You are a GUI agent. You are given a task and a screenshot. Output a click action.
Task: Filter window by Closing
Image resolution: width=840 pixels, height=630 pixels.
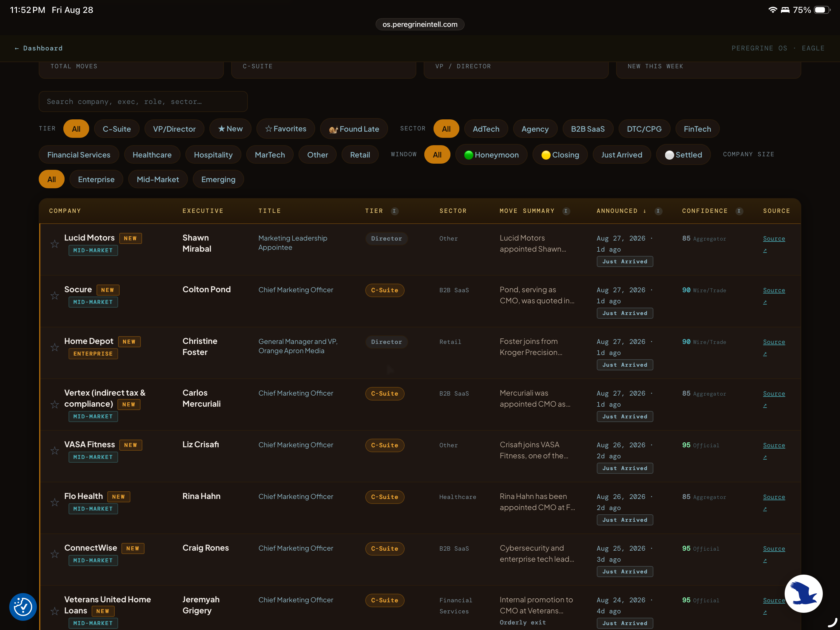(x=560, y=155)
